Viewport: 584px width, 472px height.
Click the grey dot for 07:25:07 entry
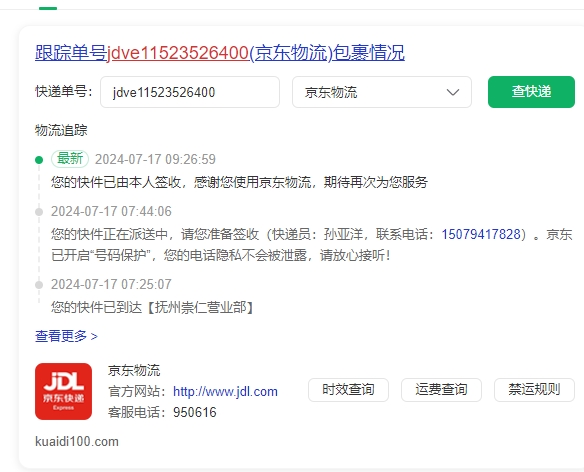click(x=39, y=285)
